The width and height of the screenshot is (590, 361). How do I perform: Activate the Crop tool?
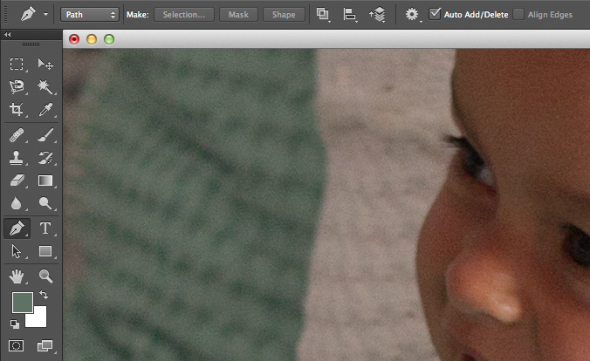pyautogui.click(x=17, y=110)
